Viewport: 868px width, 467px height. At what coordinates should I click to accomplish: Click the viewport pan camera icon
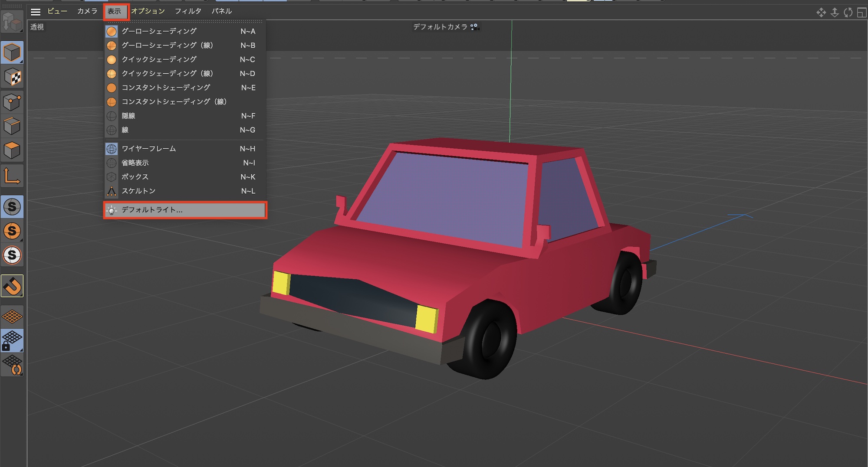point(821,12)
